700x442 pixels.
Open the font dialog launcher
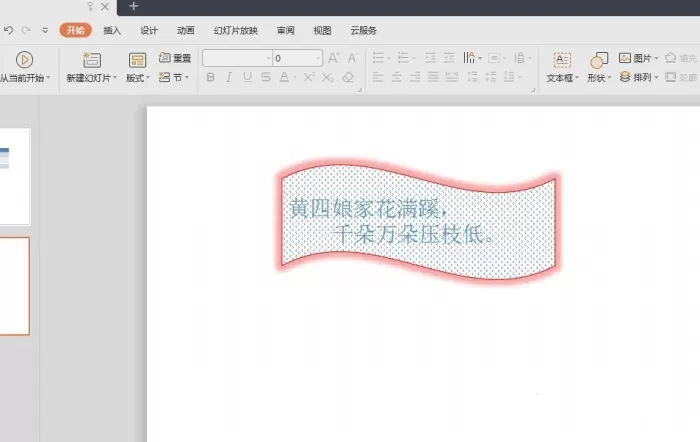(x=359, y=90)
